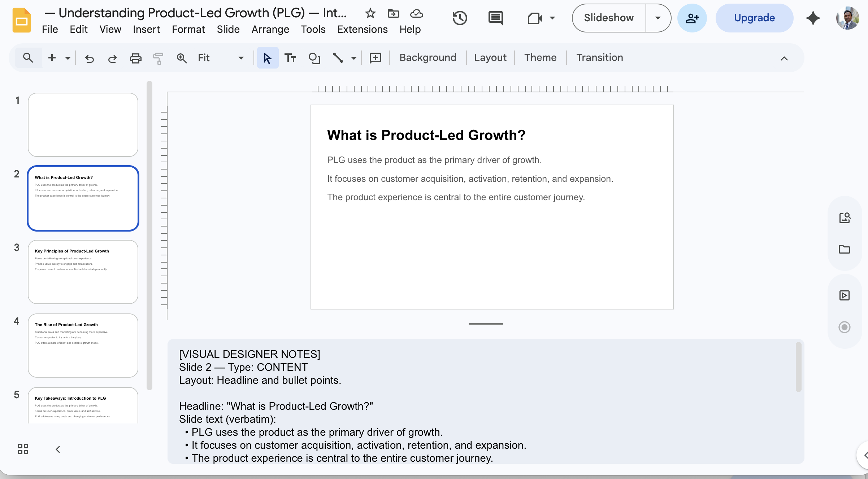This screenshot has width=868, height=479.
Task: Open the Background settings
Action: (x=428, y=57)
